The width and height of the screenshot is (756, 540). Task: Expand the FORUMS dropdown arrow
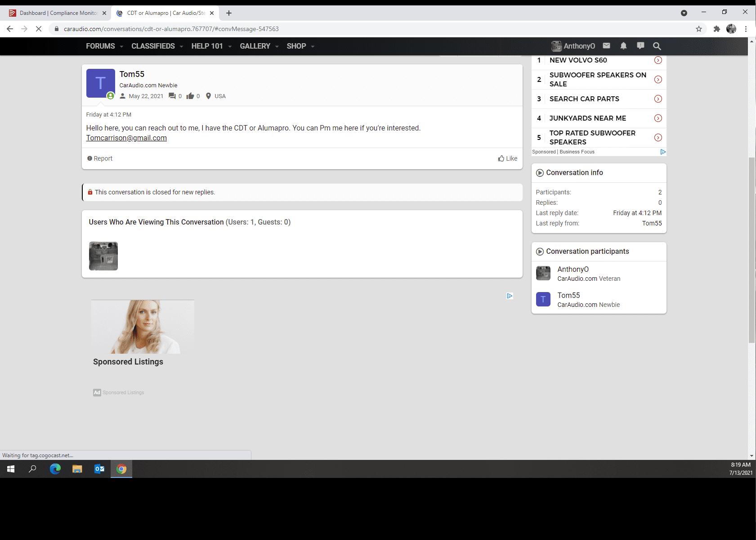coord(121,46)
